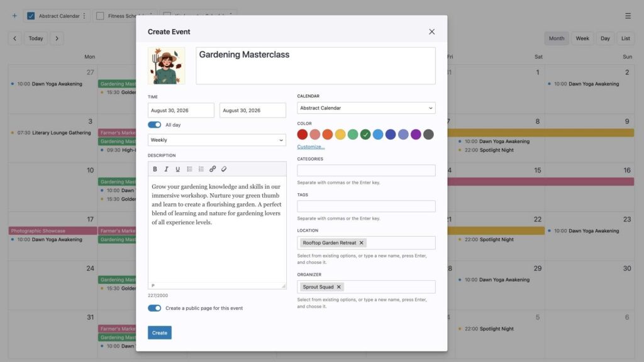Open the Calendar selection dropdown

click(x=367, y=108)
